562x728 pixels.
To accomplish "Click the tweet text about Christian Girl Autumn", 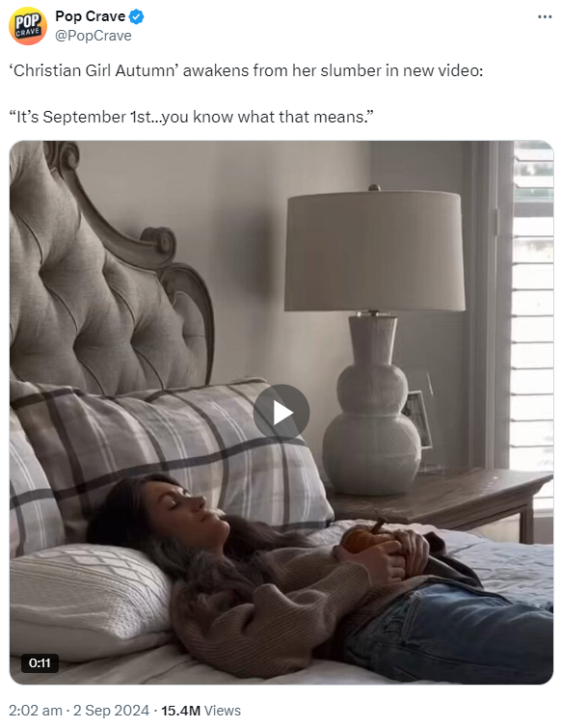I will click(246, 70).
